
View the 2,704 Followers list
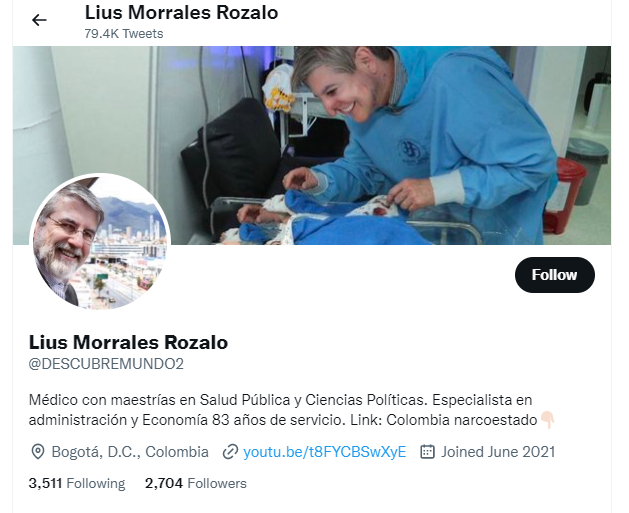pos(196,483)
